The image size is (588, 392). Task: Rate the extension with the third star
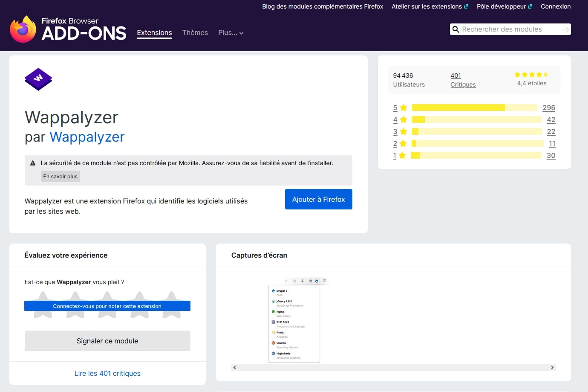(x=107, y=305)
